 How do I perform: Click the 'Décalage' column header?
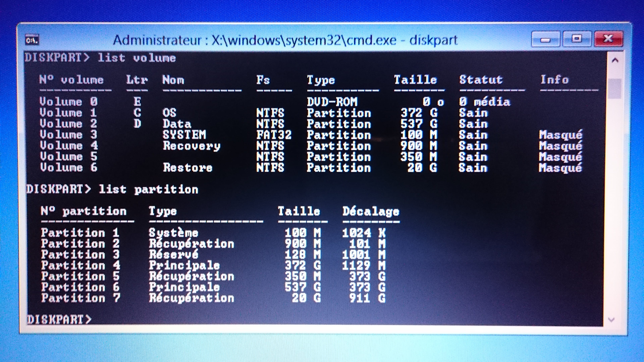pyautogui.click(x=371, y=211)
